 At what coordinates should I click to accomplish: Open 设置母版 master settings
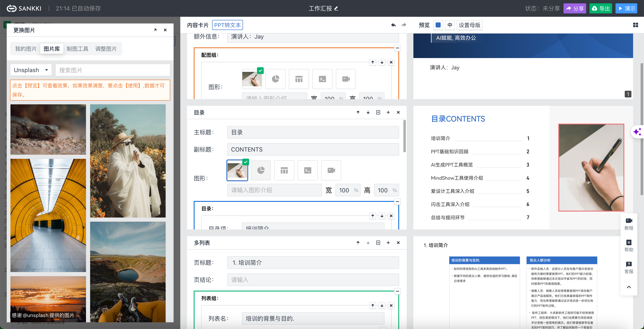pyautogui.click(x=469, y=25)
